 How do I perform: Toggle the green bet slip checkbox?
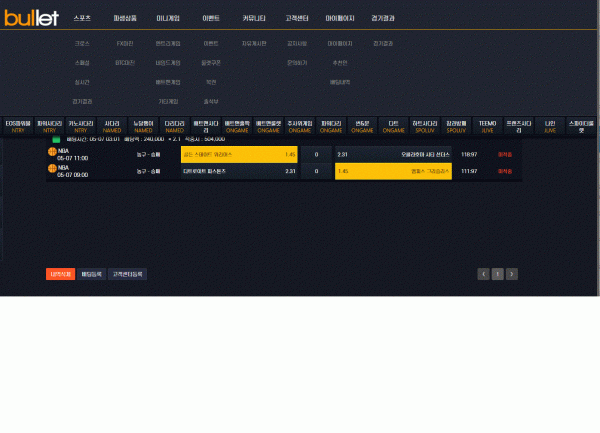click(x=56, y=139)
